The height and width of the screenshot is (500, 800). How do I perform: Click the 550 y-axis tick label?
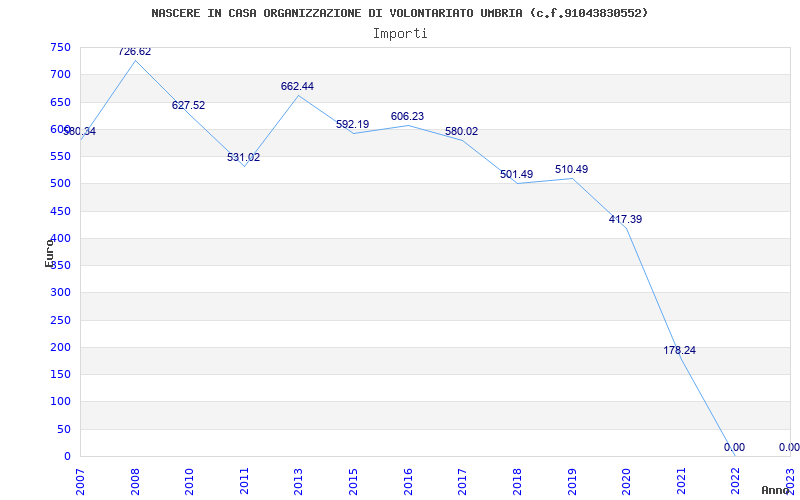[60, 156]
